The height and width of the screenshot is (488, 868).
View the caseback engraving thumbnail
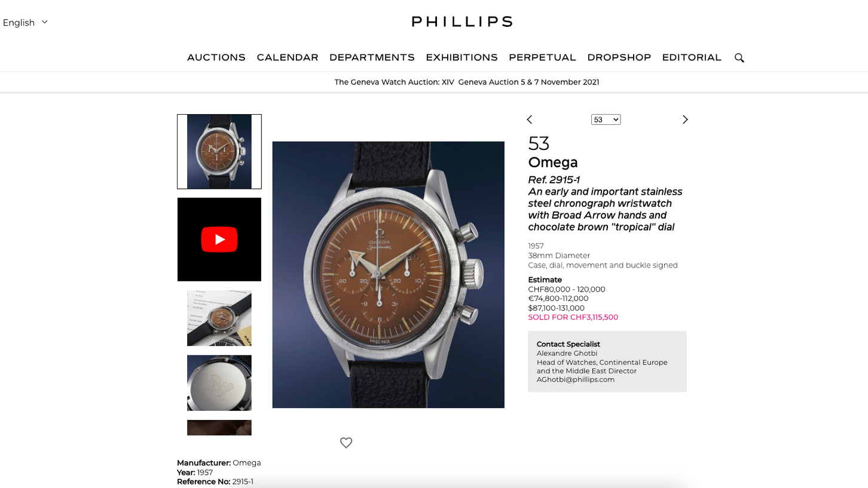click(219, 383)
